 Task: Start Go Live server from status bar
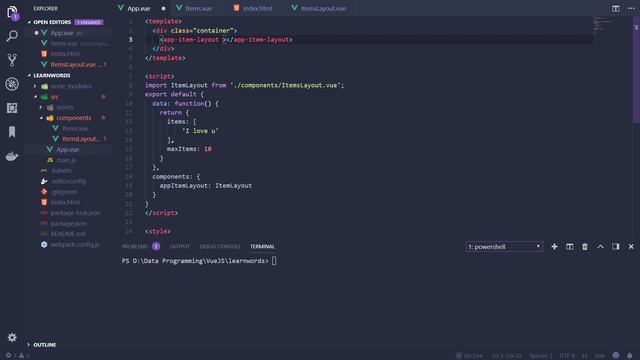pyautogui.click(x=469, y=356)
